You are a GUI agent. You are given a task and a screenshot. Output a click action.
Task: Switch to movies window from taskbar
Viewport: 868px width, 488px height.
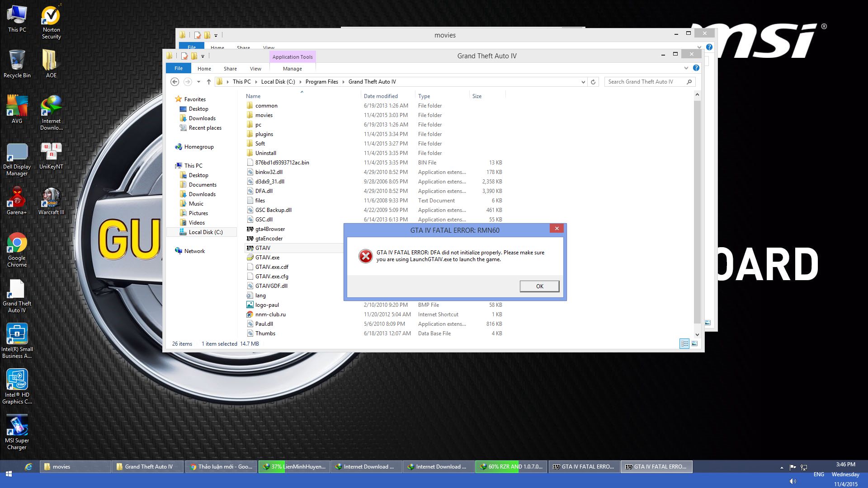tap(76, 467)
